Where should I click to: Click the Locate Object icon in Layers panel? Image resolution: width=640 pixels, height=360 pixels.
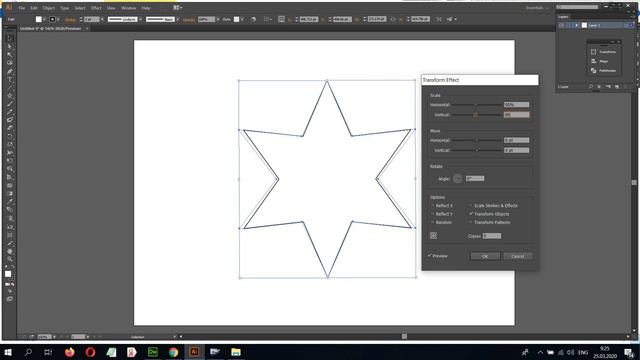pos(591,87)
